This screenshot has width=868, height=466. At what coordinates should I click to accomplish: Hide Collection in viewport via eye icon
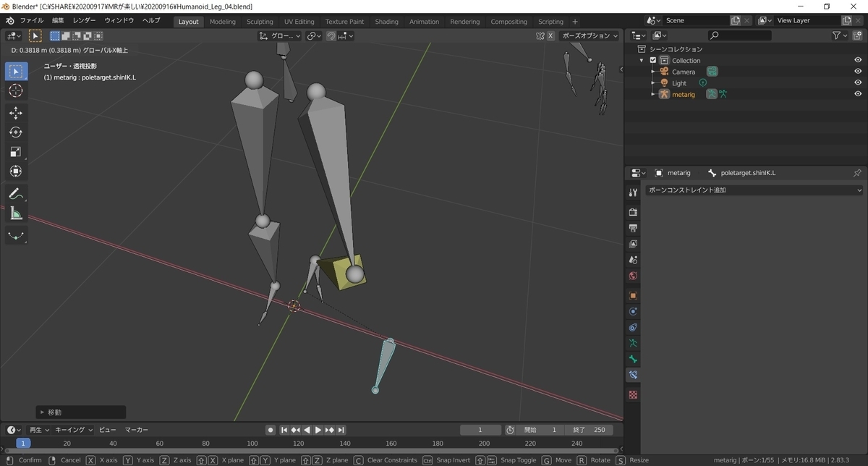858,60
